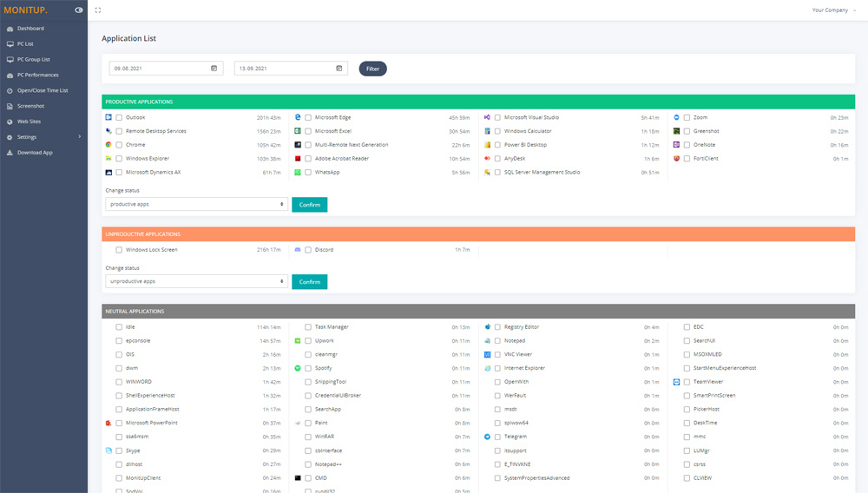
Task: Click the WhatsApp icon
Action: [x=298, y=172]
